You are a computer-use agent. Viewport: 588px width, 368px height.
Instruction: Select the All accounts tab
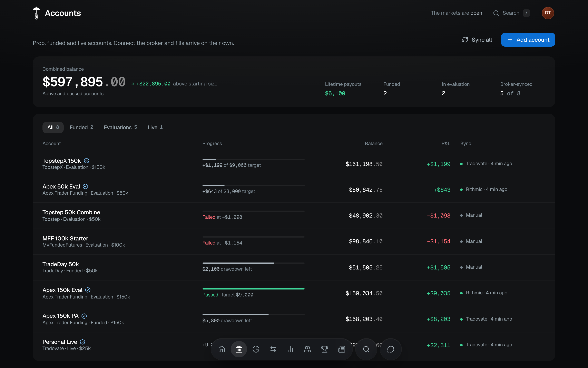tap(53, 127)
